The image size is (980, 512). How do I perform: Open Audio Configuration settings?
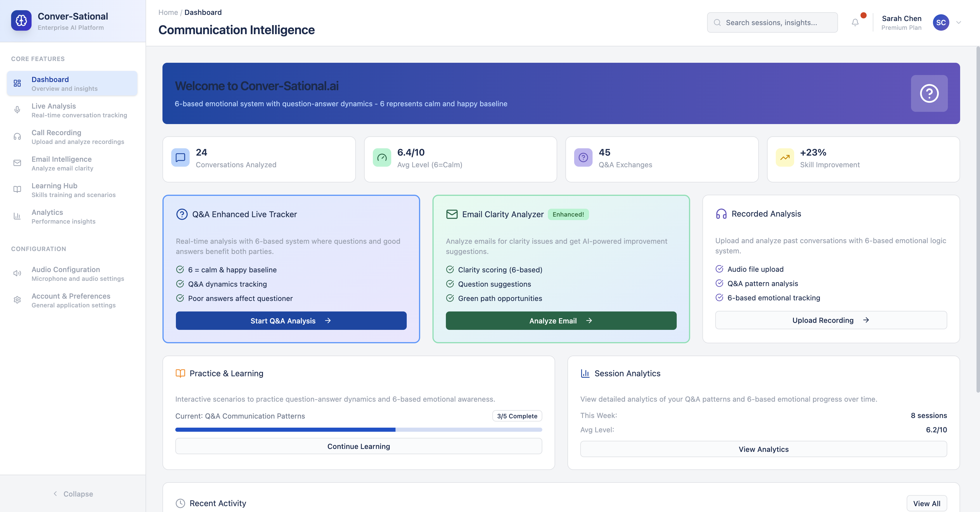pyautogui.click(x=72, y=273)
